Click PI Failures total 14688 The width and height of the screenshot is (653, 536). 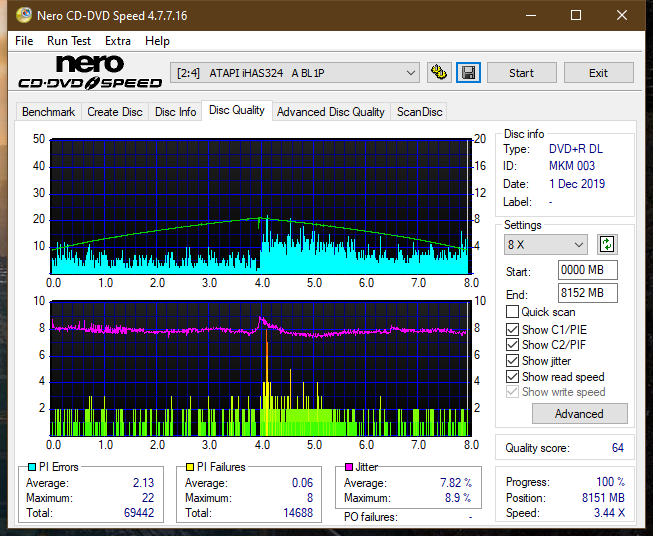click(298, 513)
